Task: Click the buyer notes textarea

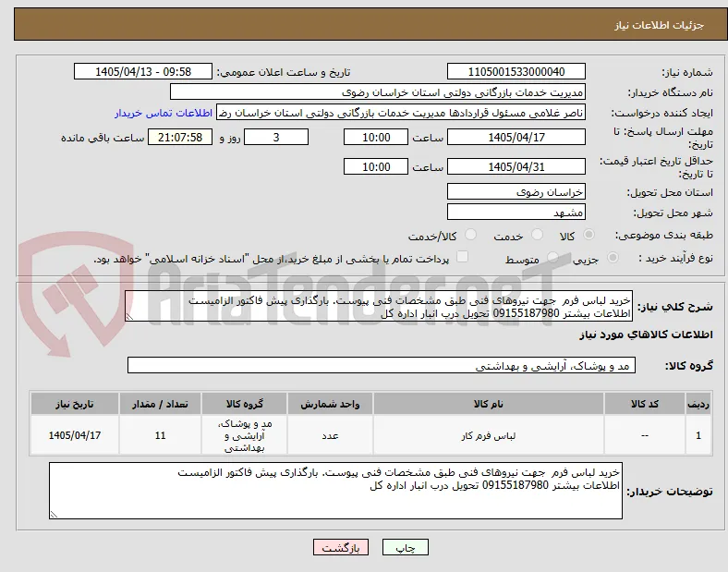Action: pyautogui.click(x=335, y=491)
